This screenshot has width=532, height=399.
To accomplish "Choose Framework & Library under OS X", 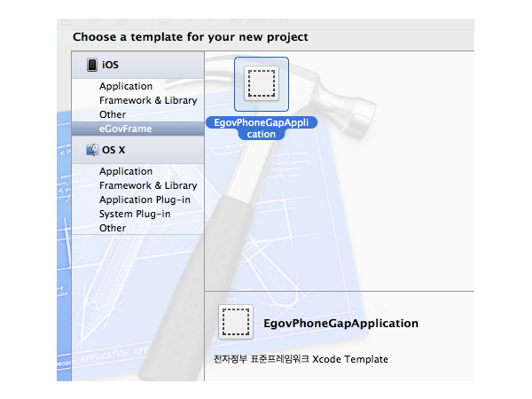I will point(148,185).
